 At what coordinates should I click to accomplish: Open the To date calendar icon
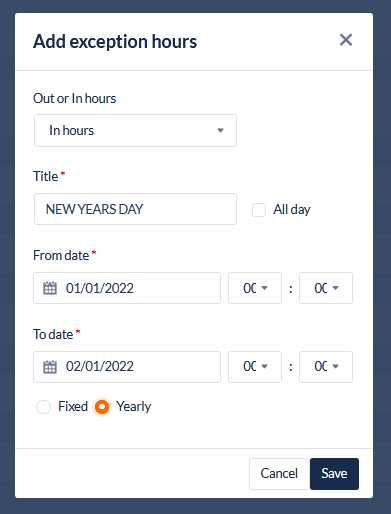pyautogui.click(x=50, y=367)
